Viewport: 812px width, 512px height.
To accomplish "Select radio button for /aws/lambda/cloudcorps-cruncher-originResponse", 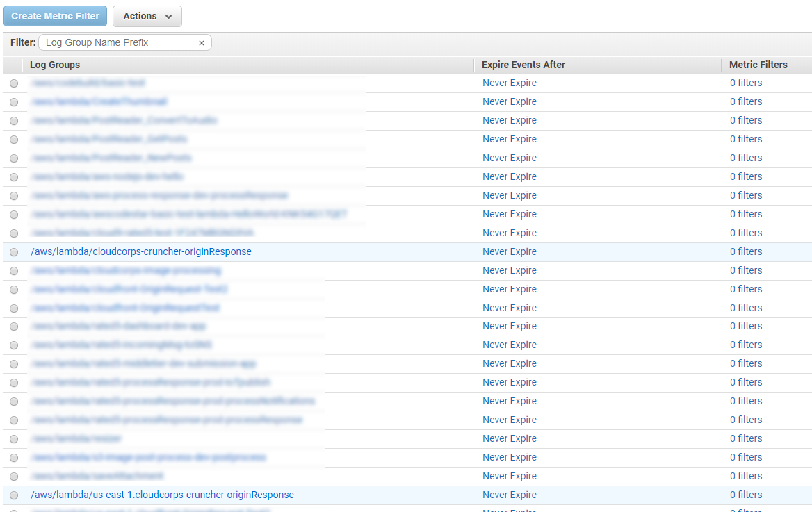I will (x=14, y=252).
